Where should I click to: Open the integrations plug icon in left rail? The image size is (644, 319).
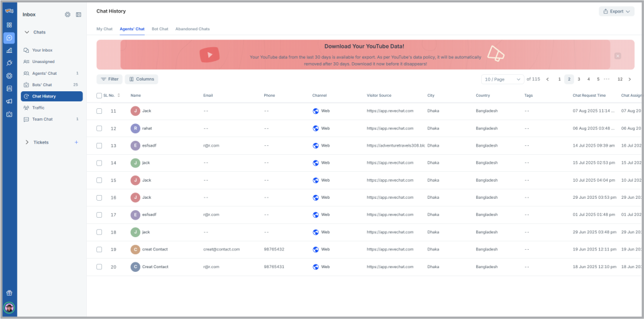click(x=9, y=63)
